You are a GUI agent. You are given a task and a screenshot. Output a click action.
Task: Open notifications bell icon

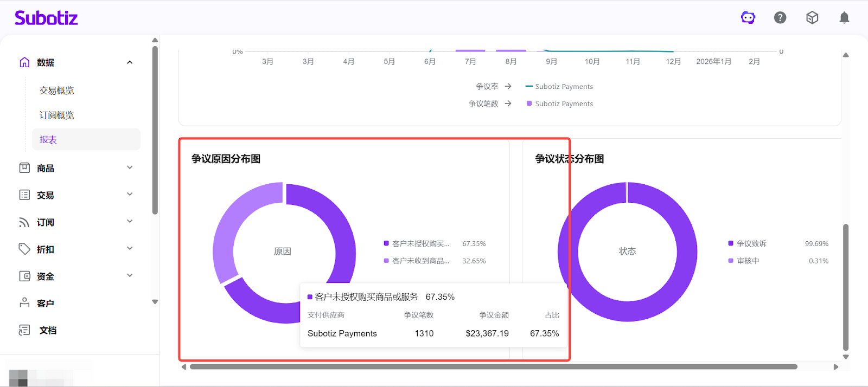pos(844,18)
